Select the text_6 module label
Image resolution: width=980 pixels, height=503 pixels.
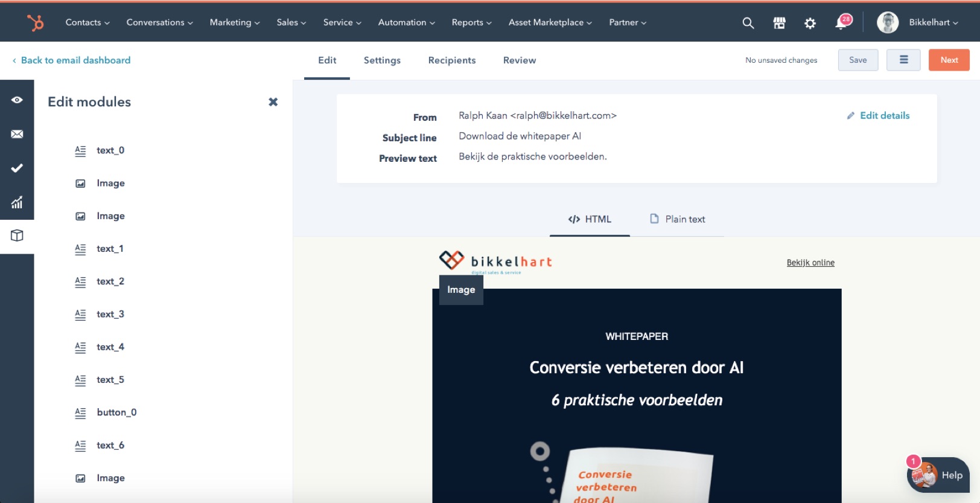[x=110, y=445]
